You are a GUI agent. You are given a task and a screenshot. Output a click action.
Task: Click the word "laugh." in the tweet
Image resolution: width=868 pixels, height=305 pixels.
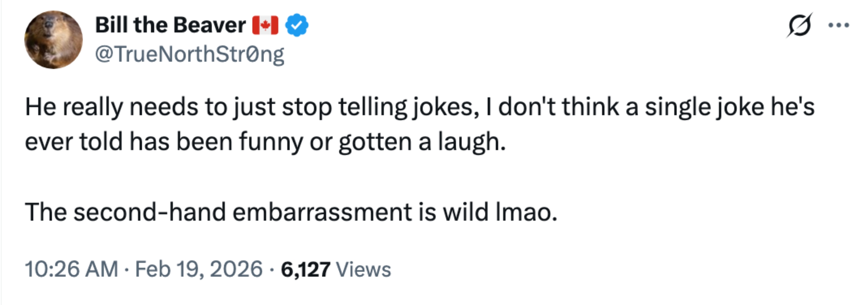472,142
